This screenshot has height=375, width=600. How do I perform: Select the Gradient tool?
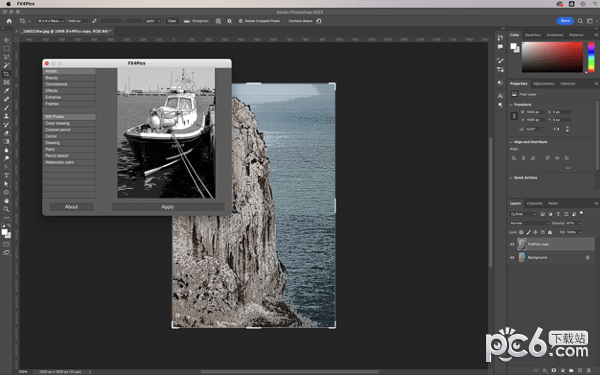click(7, 142)
